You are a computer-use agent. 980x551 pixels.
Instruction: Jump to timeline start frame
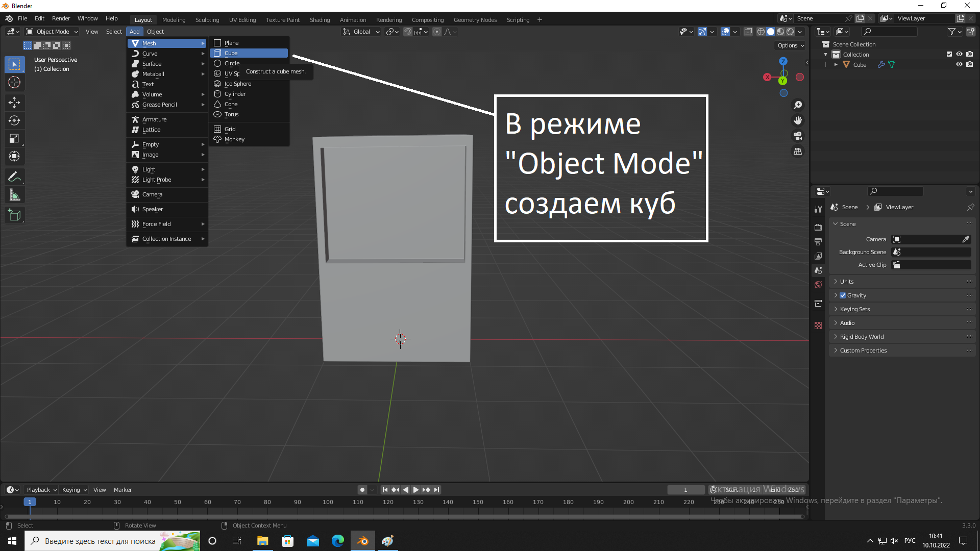tap(385, 490)
